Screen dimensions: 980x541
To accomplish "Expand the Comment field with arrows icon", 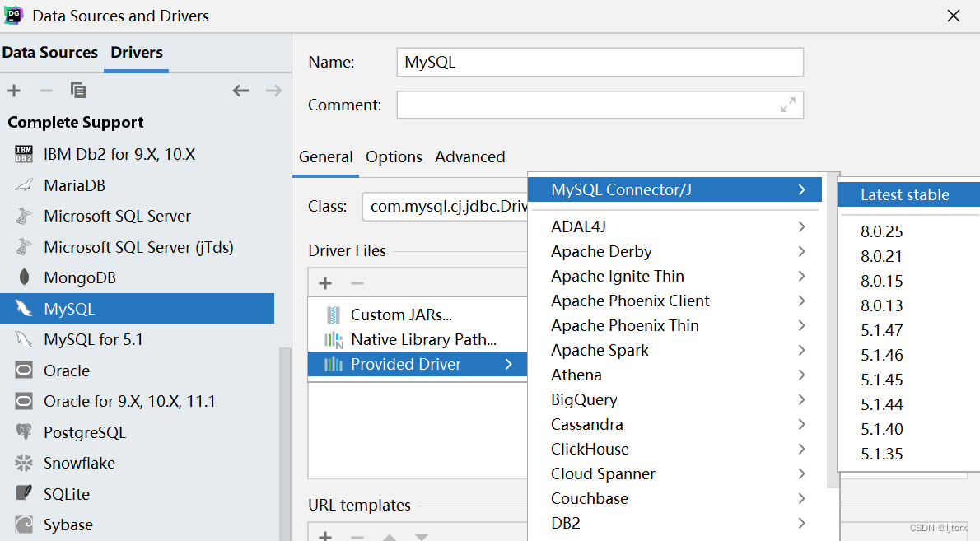I will 788,105.
